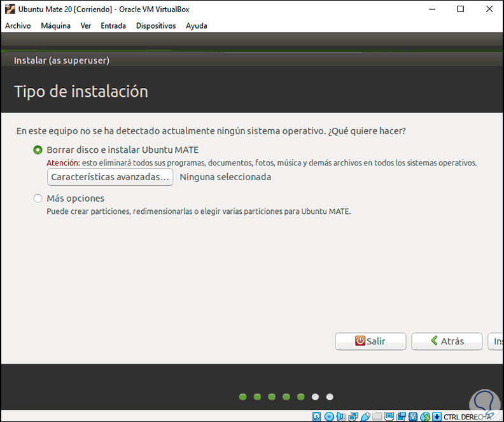Click the Salir button

370,341
